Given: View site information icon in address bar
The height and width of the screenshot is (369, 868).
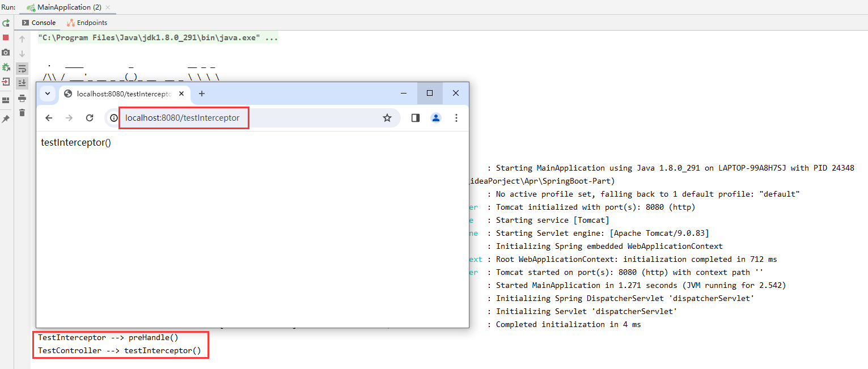Looking at the screenshot, I should tap(114, 118).
